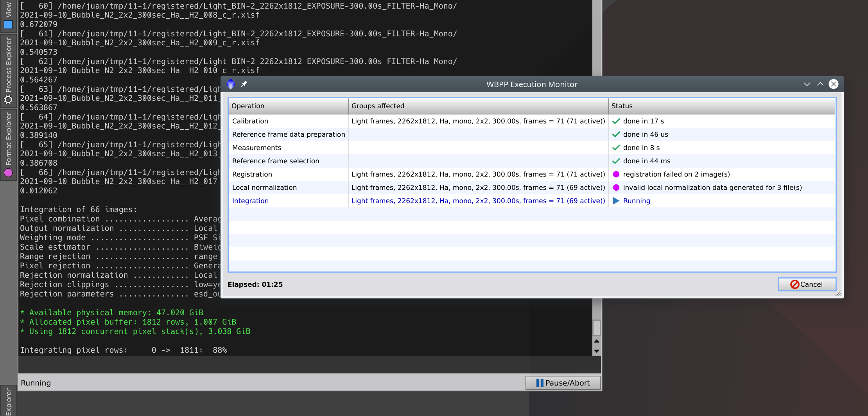Unshade the monitor window with up chevron
The height and width of the screenshot is (416, 868).
820,84
